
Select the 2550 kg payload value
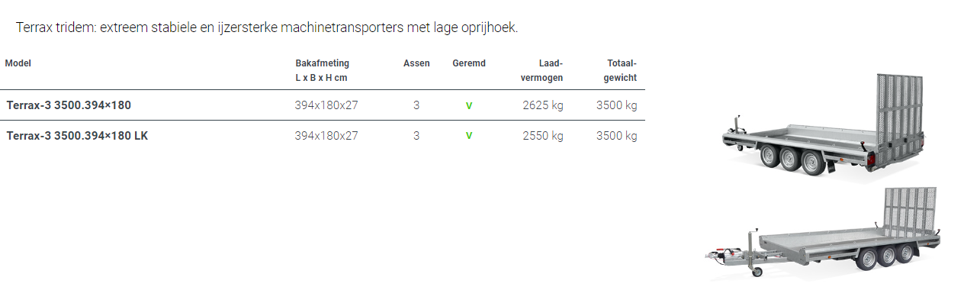point(543,136)
